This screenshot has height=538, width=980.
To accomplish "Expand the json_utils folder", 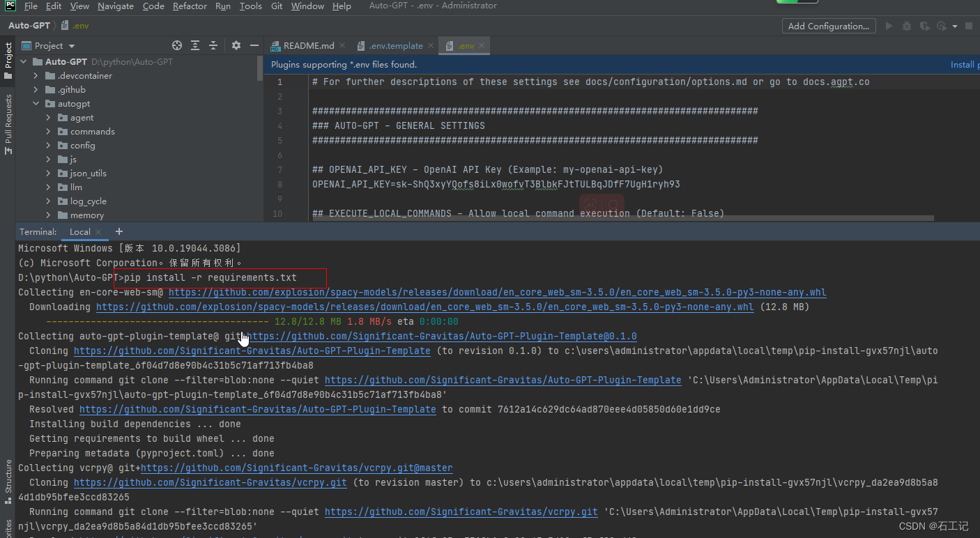I will point(49,174).
